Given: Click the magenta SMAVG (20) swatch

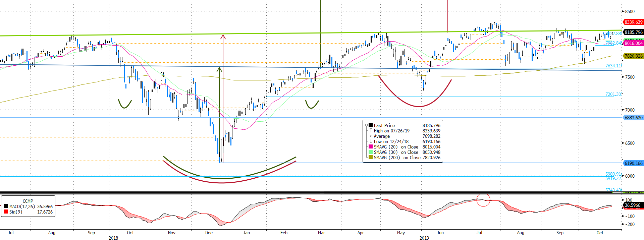Looking at the screenshot, I should click(x=371, y=147).
